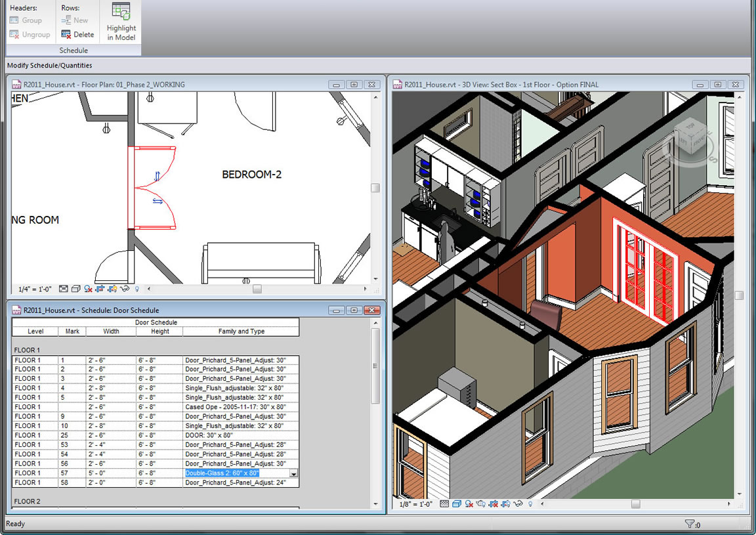Toggle shadows icon in floor plan view bar

click(88, 289)
